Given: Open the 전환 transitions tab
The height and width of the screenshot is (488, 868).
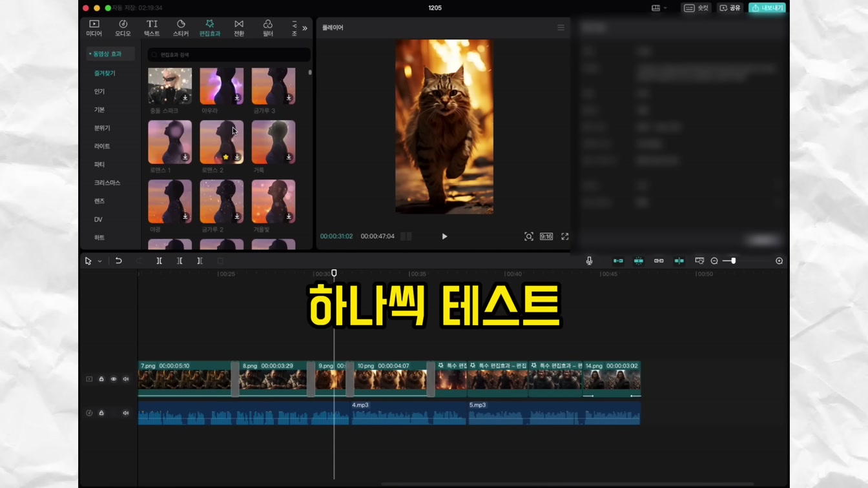Looking at the screenshot, I should click(x=239, y=28).
